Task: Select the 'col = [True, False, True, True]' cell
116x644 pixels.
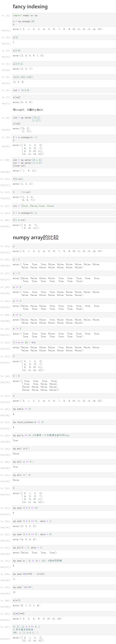Action: click(x=64, y=206)
